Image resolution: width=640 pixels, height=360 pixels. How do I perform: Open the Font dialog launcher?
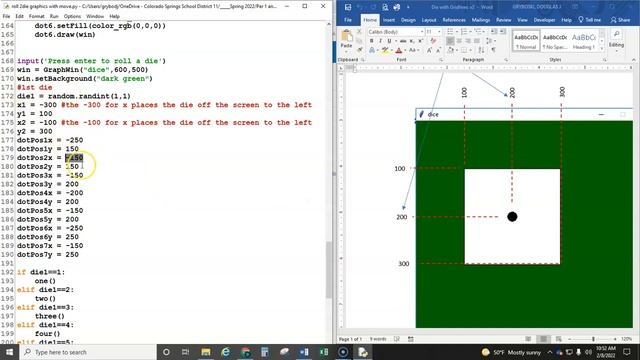click(x=441, y=60)
